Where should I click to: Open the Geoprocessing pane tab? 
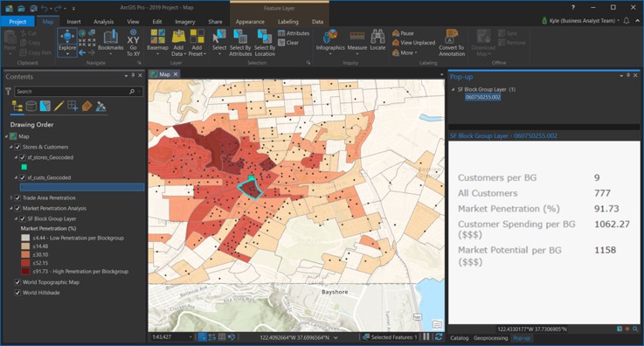click(x=491, y=338)
